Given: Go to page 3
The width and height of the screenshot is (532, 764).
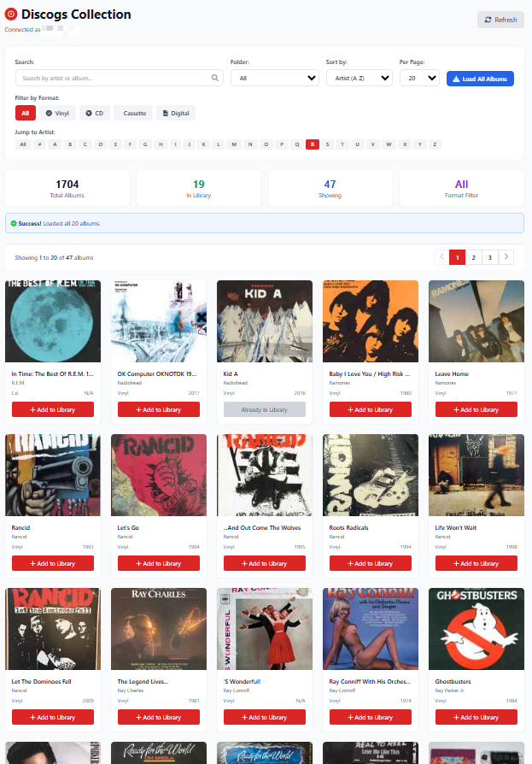Looking at the screenshot, I should point(489,257).
